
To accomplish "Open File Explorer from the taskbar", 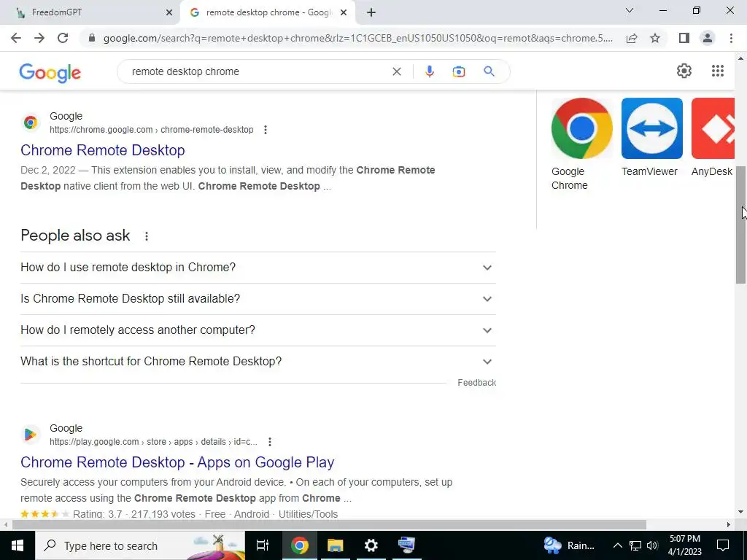I will [x=336, y=545].
